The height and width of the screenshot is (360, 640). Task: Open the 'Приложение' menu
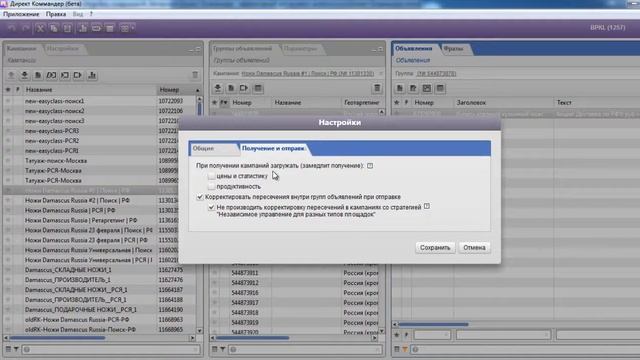21,14
